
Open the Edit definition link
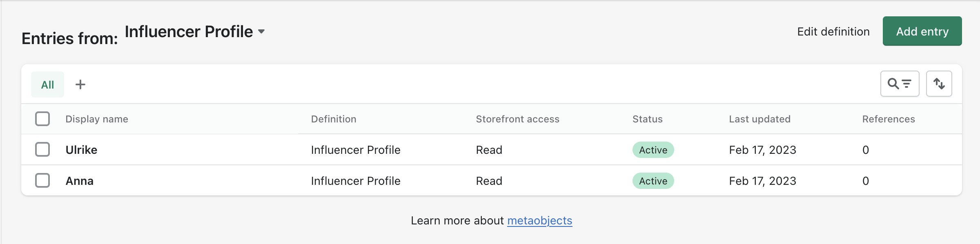pyautogui.click(x=833, y=31)
